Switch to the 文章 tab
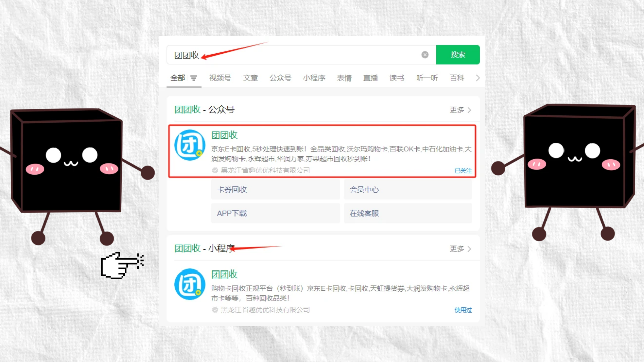The image size is (644, 362). pos(250,78)
